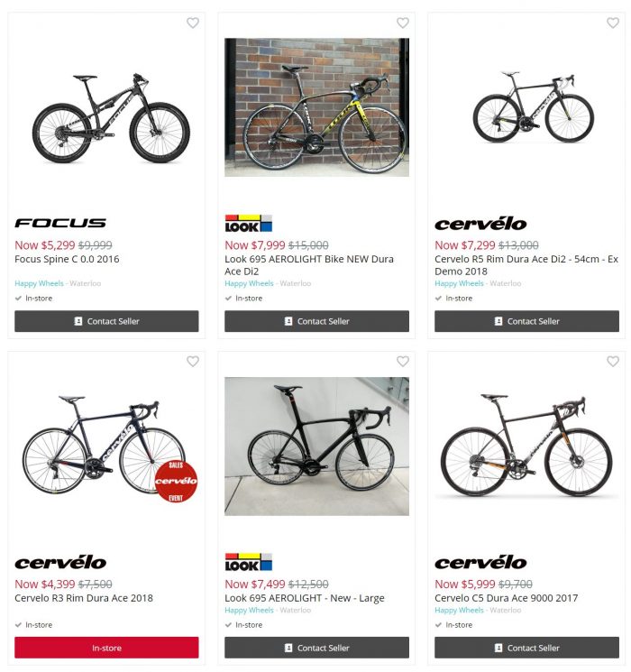This screenshot has width=631, height=672.
Task: Open Look 695 brick wall bike photo
Action: pos(316,107)
